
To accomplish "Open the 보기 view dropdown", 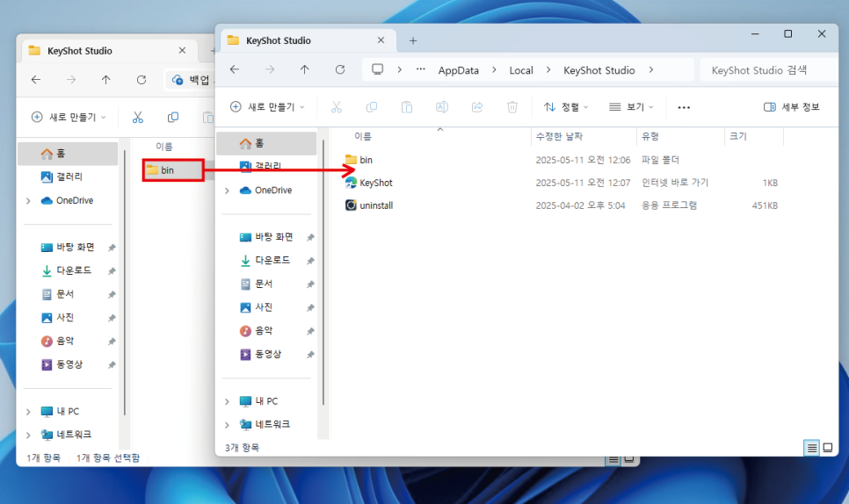I will click(x=631, y=107).
